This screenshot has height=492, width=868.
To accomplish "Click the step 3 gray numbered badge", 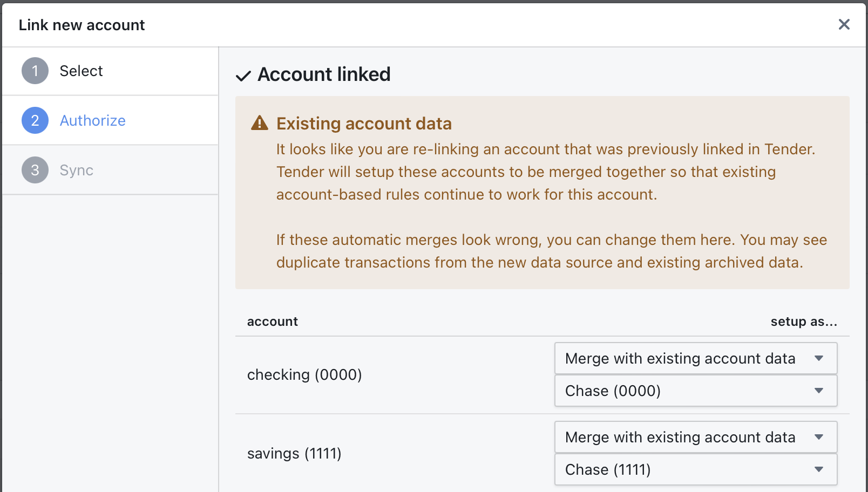I will [x=34, y=170].
